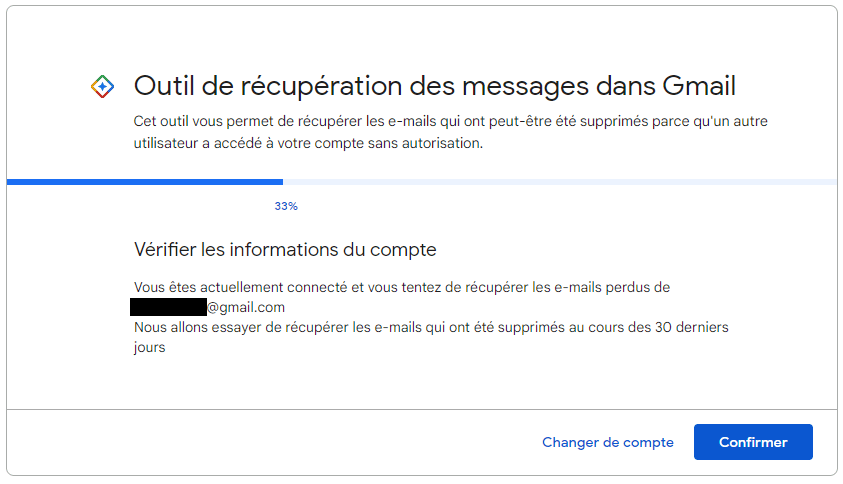Click the line starting Cet outil vous permet
Image resolution: width=843 pixels, height=484 pixels.
click(x=451, y=122)
